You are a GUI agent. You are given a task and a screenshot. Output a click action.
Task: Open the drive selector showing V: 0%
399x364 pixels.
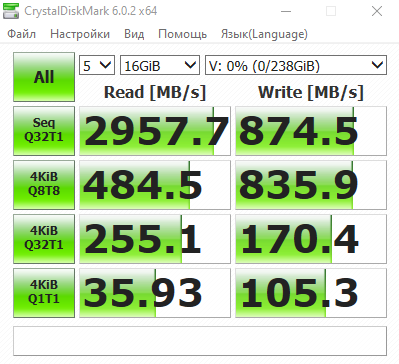[x=296, y=65]
